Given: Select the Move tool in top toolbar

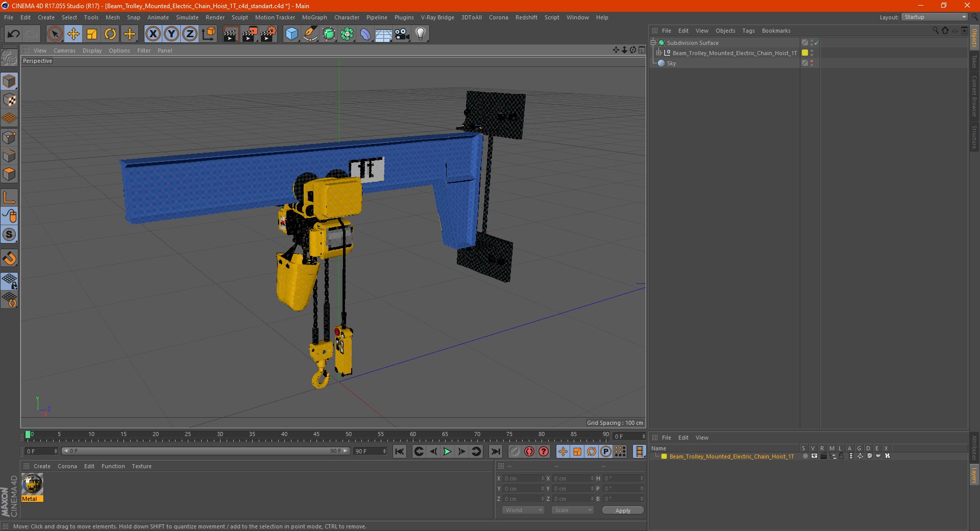Looking at the screenshot, I should point(73,34).
